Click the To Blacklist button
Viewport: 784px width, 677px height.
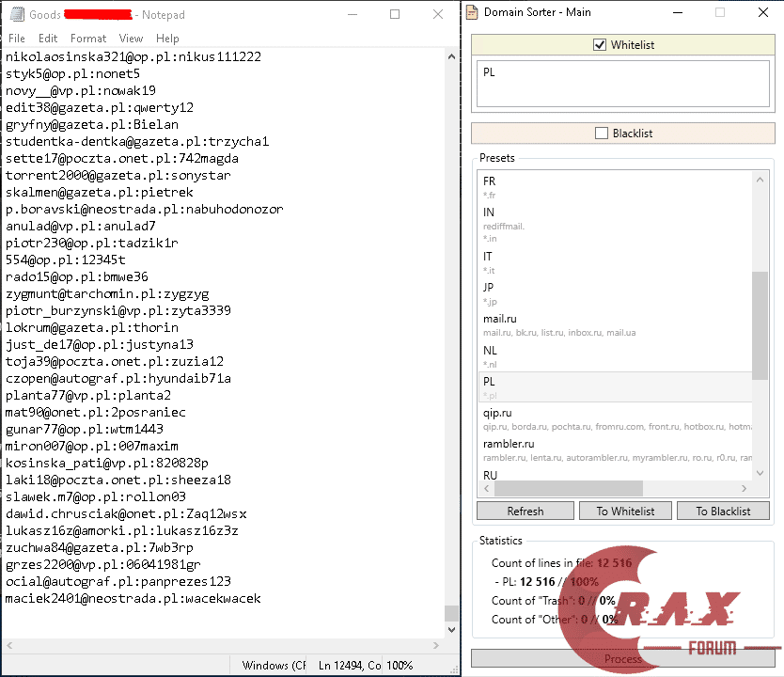pos(723,511)
